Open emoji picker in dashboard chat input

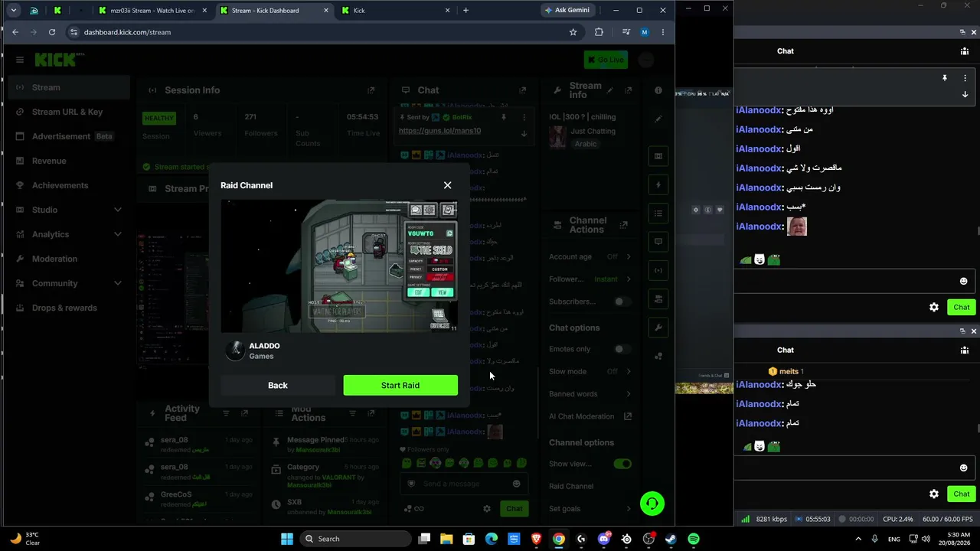516,484
